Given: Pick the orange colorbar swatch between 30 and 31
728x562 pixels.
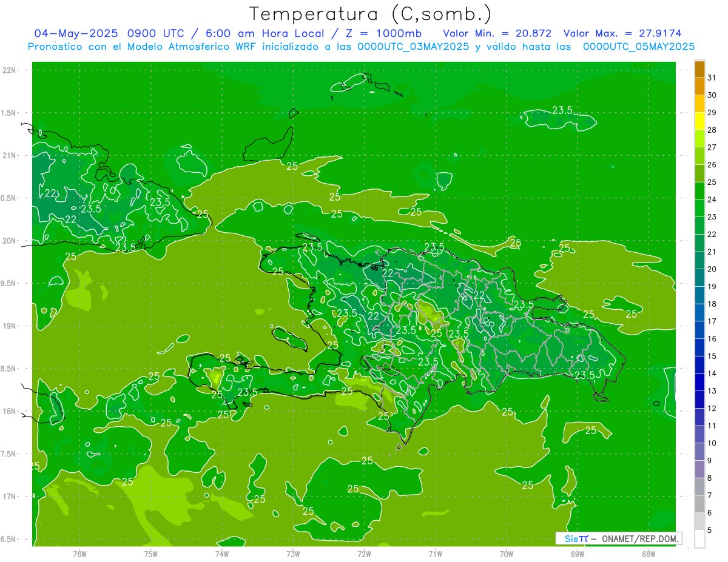Looking at the screenshot, I should [699, 86].
